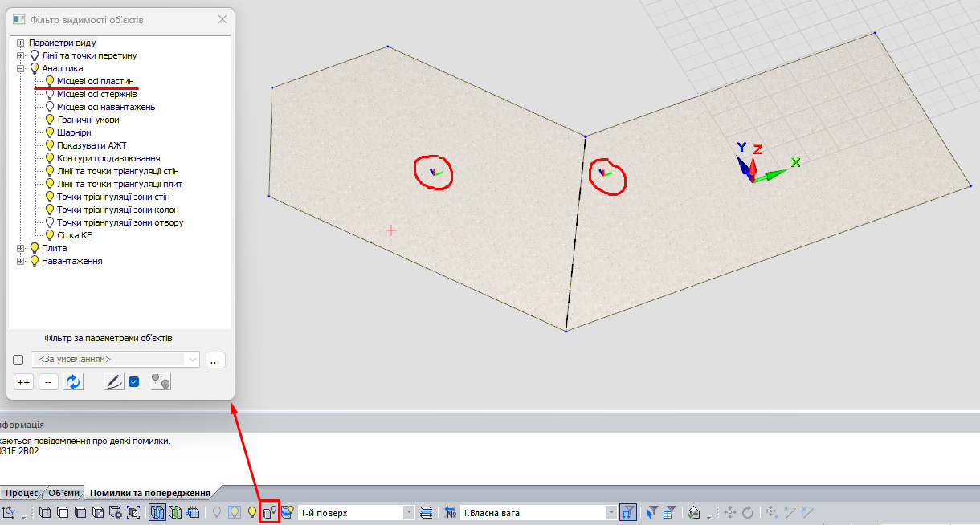
Task: Switch to the Об'єкти tab
Action: pos(63,493)
